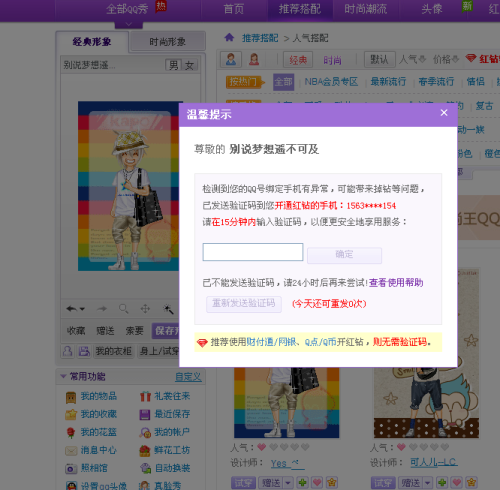The height and width of the screenshot is (490, 500).
Task: Open 头像 in top navigation
Action: click(x=432, y=9)
